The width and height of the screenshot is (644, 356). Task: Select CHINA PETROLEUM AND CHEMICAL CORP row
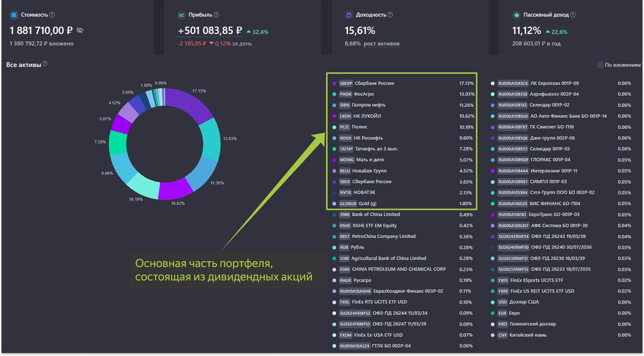[402, 269]
